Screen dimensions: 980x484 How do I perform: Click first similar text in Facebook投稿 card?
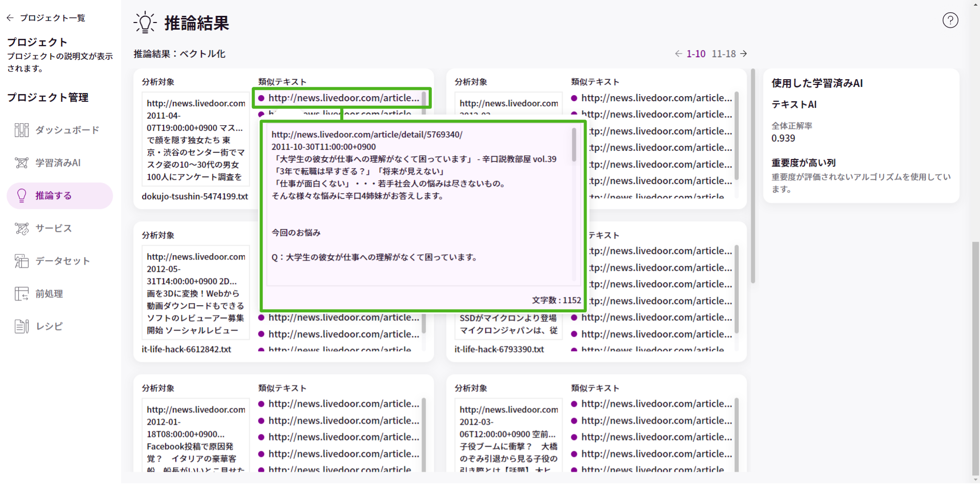pyautogui.click(x=344, y=404)
